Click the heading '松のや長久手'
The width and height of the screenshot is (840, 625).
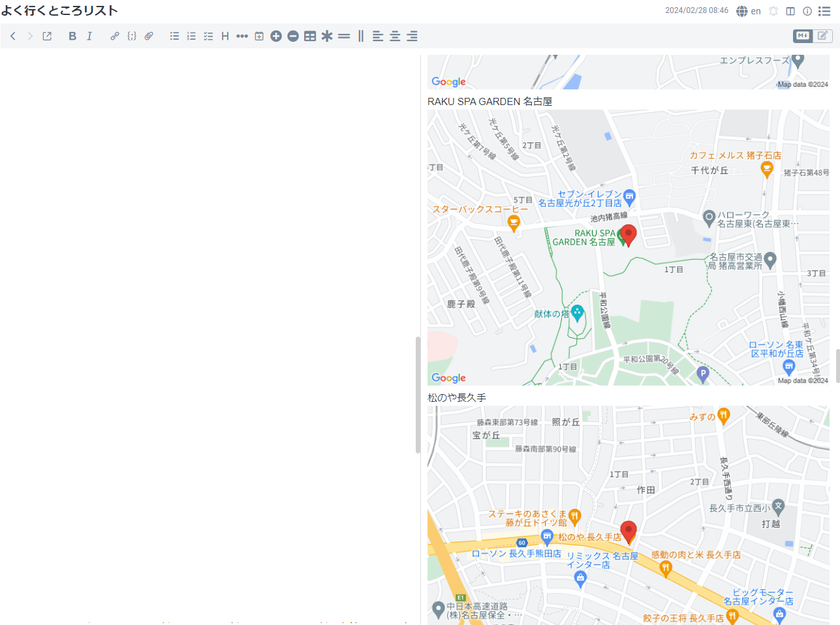(x=457, y=397)
